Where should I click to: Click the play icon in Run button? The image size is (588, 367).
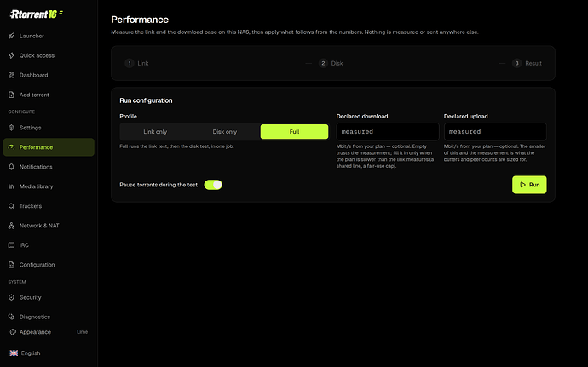[522, 185]
